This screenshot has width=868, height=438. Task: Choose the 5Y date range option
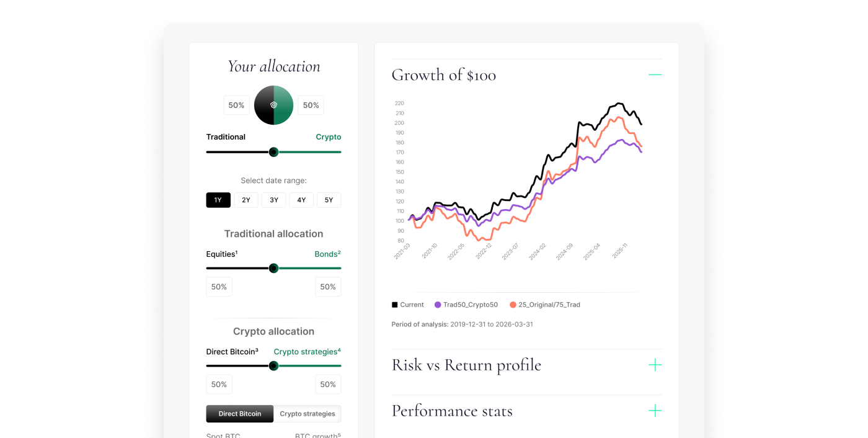[x=329, y=200]
